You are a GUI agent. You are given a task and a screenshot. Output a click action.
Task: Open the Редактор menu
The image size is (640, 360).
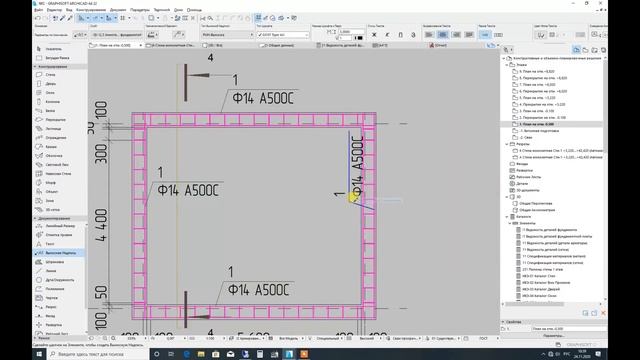pyautogui.click(x=54, y=10)
